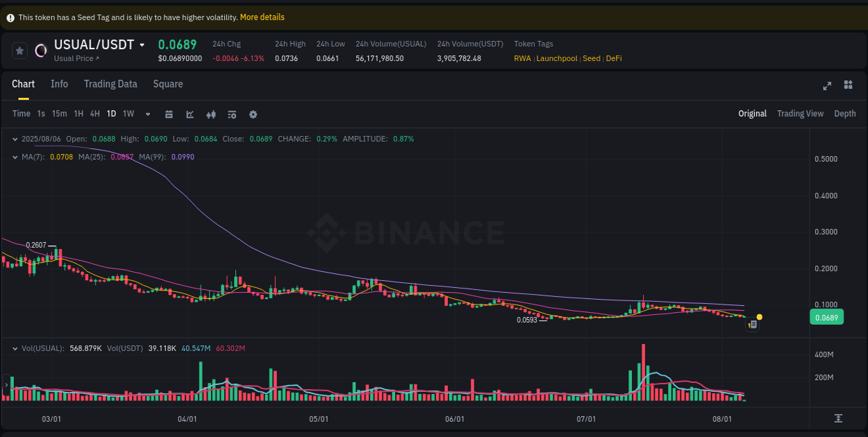Select the 1W timeframe
868x437 pixels.
click(128, 113)
